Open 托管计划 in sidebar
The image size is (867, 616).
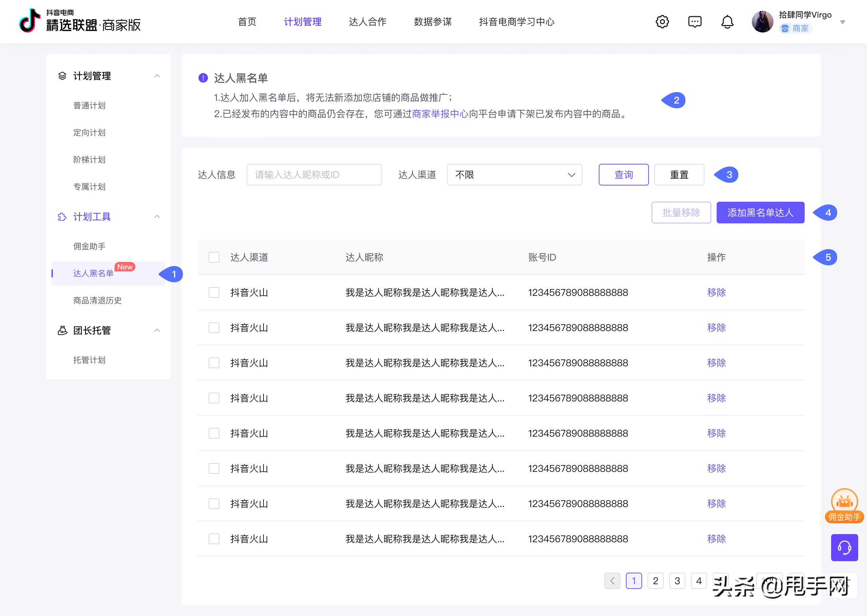coord(89,360)
